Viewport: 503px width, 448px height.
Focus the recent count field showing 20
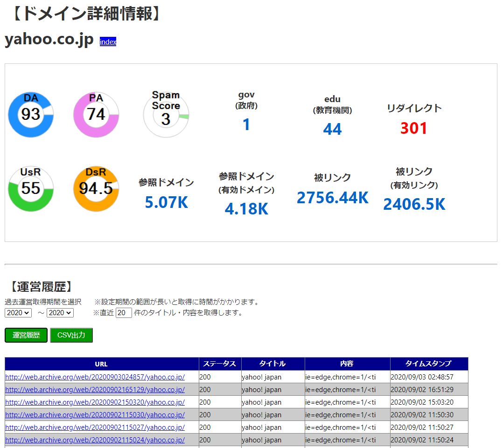point(124,313)
